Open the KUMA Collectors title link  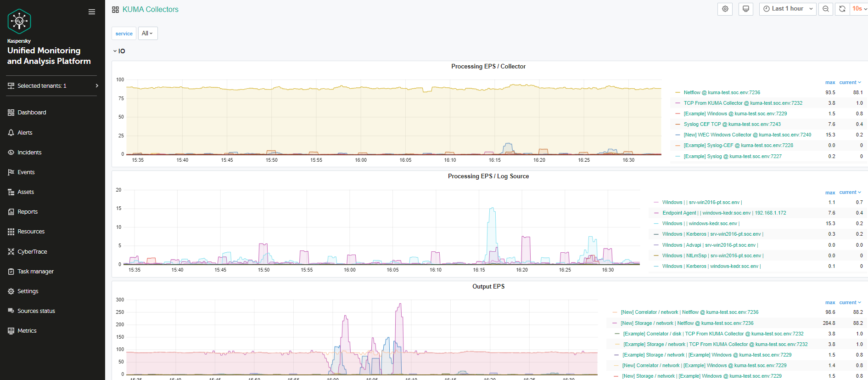(x=151, y=10)
